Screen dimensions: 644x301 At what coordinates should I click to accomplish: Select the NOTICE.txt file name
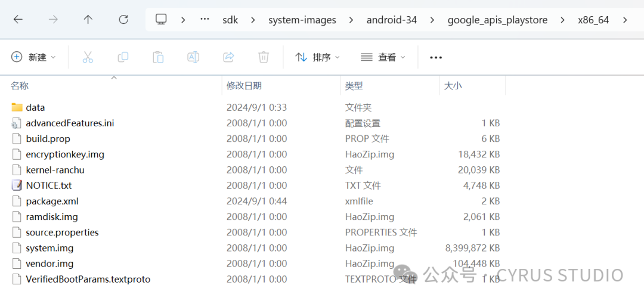coord(49,185)
